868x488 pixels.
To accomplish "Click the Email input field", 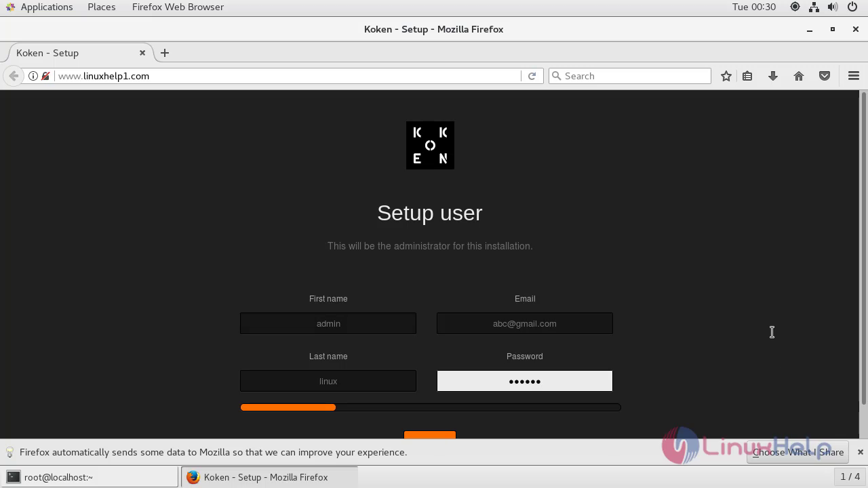I will (x=525, y=323).
